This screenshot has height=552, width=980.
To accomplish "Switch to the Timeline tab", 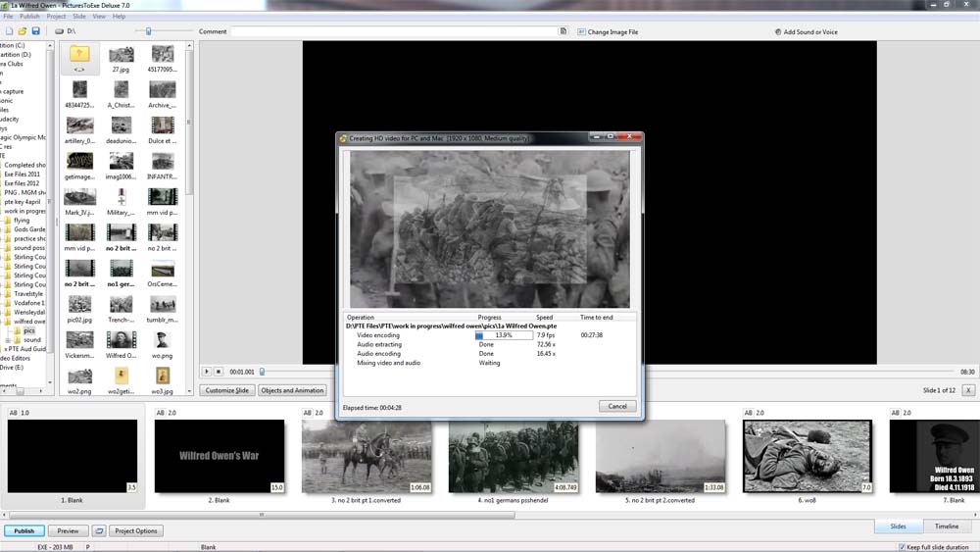I will 947,527.
